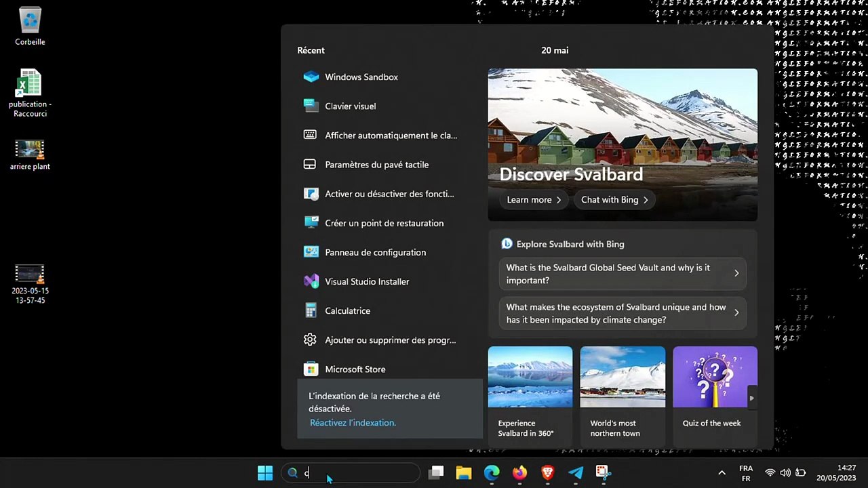Viewport: 868px width, 488px height.
Task: Open the Clavier visuel keyboard icon
Action: point(311,106)
